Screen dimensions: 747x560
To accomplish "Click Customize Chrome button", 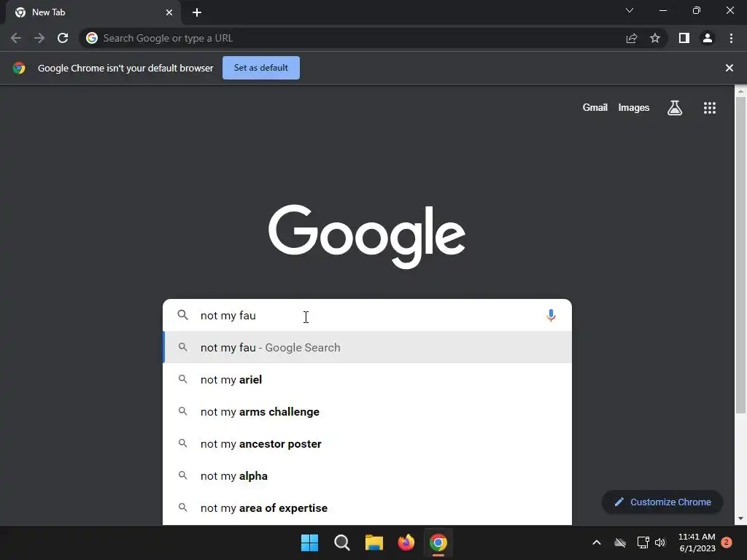I will click(x=662, y=502).
